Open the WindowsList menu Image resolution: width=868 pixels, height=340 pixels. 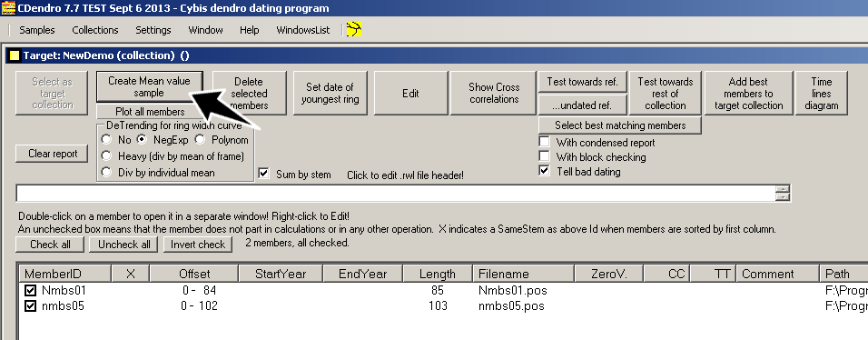click(x=303, y=30)
